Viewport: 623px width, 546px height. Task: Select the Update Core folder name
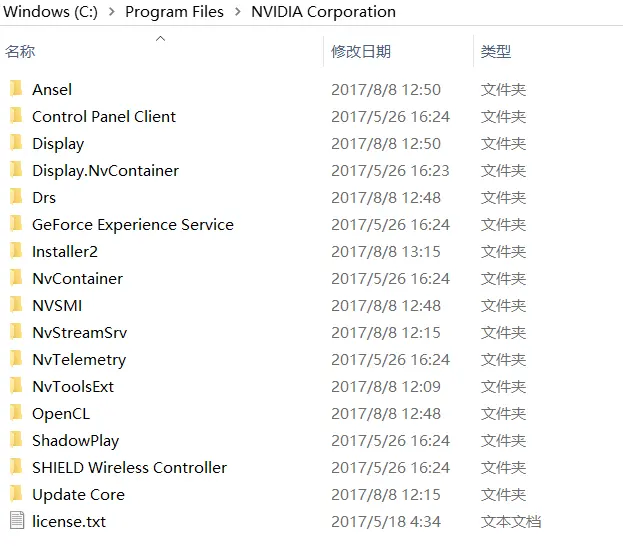(x=78, y=495)
